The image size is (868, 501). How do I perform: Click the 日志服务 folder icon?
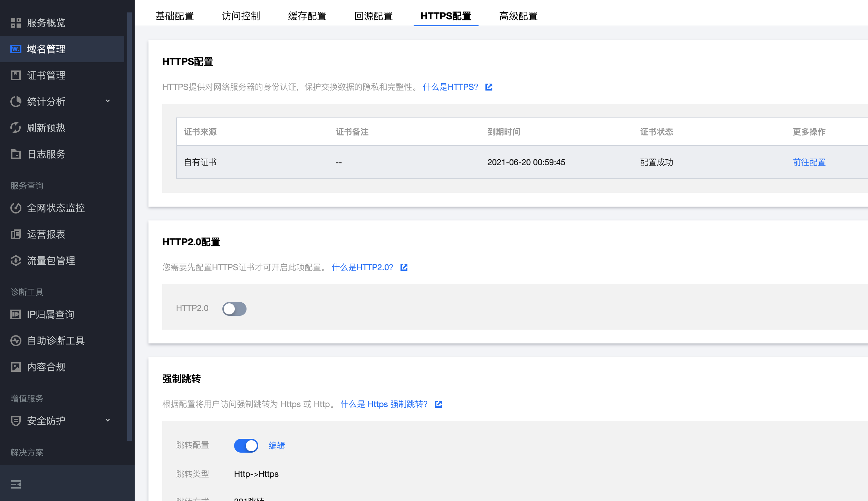(x=16, y=154)
